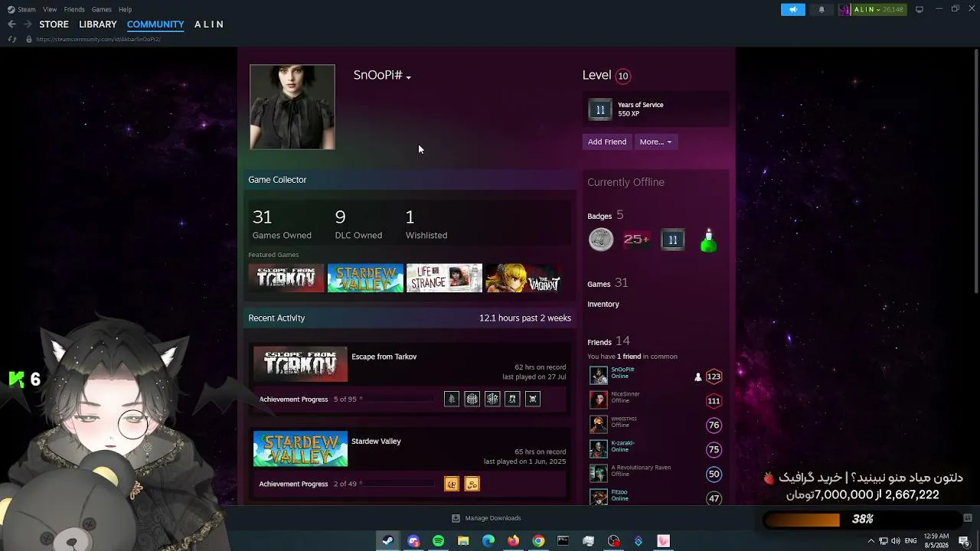Open the Badges section link
The image size is (980, 551).
point(599,217)
